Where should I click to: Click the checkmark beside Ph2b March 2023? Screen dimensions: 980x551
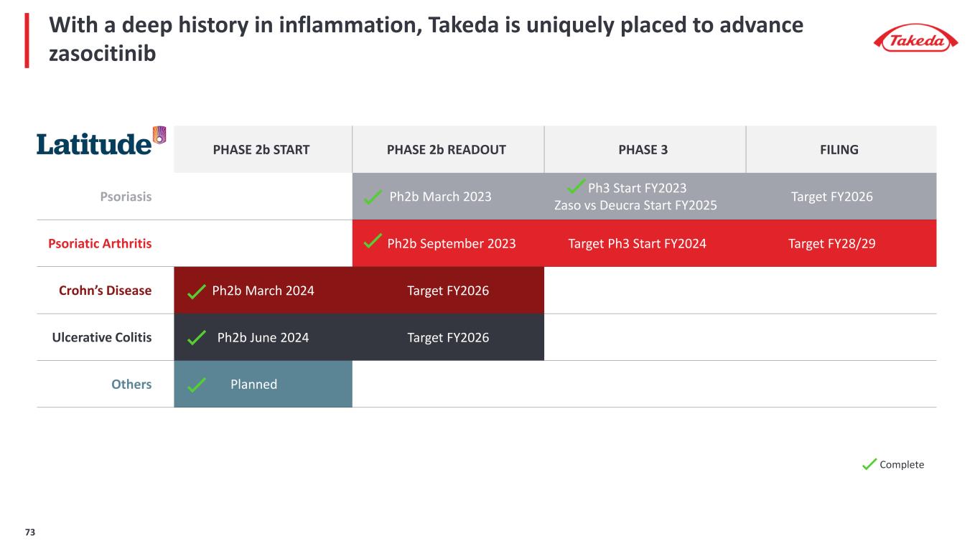pyautogui.click(x=372, y=197)
